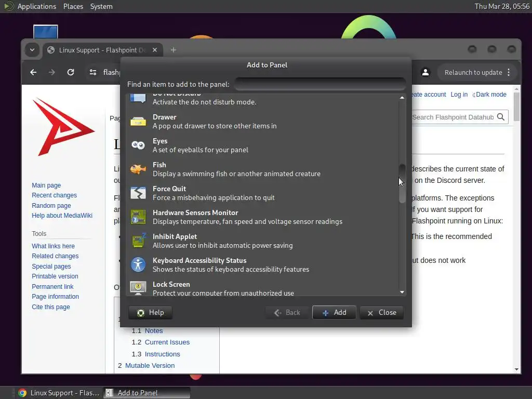Close the Linux Support tab
The height and width of the screenshot is (399, 532).
pyautogui.click(x=155, y=50)
